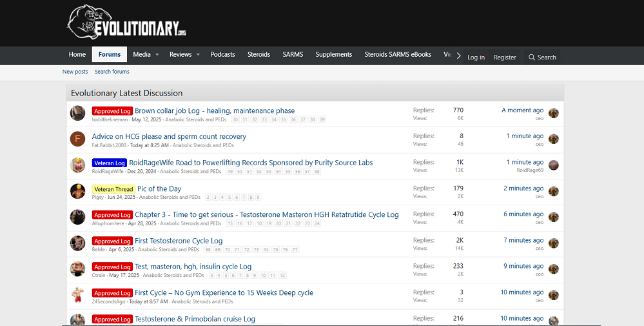This screenshot has height=326, width=644.
Task: Jump to page 12 of insulin cycle Log
Action: coord(282,276)
